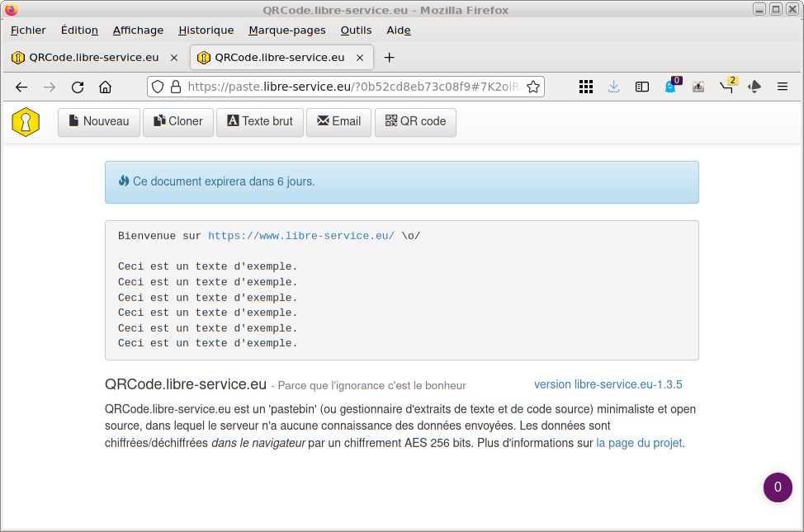Bookmark this page with the star icon
This screenshot has height=532, width=804.
coord(533,87)
